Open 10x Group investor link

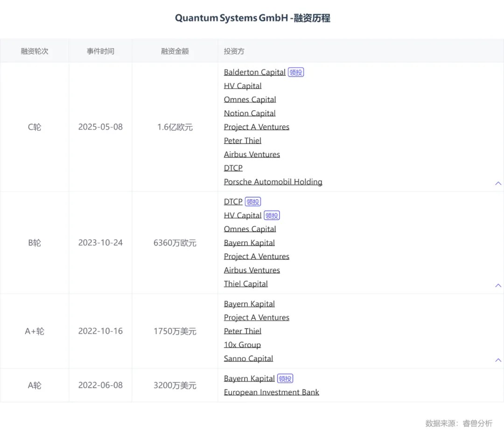pos(242,345)
